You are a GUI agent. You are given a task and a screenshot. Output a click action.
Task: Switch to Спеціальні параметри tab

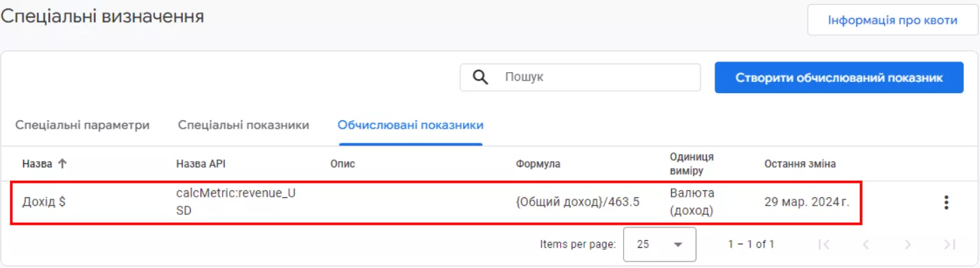pos(82,125)
